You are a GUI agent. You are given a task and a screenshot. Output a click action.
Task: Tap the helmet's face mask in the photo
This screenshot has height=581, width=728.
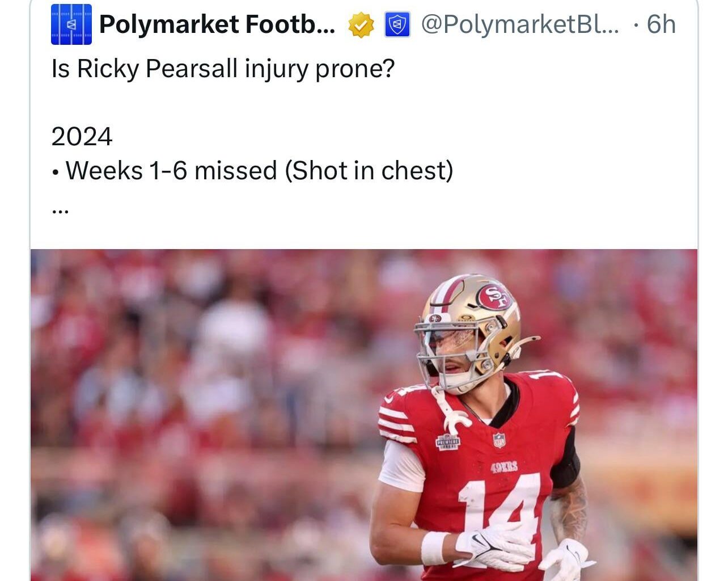point(448,355)
